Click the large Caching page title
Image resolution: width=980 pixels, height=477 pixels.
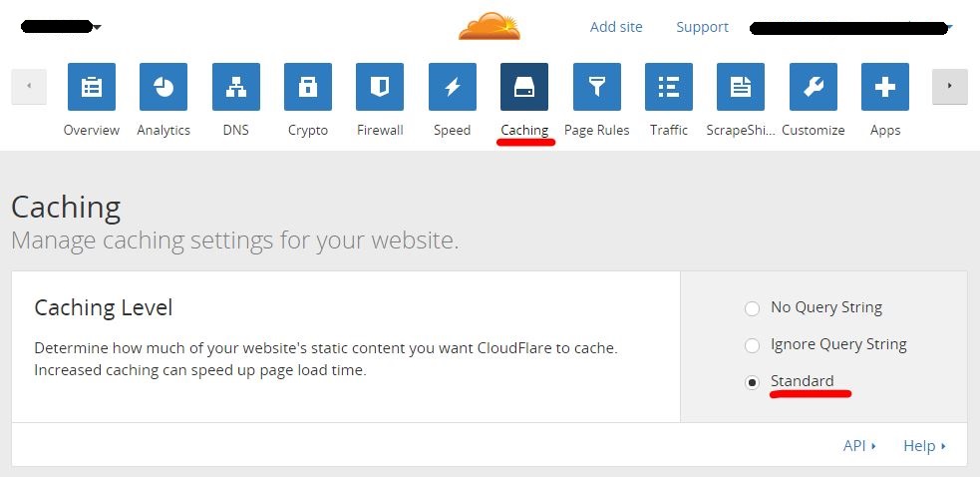coord(66,208)
